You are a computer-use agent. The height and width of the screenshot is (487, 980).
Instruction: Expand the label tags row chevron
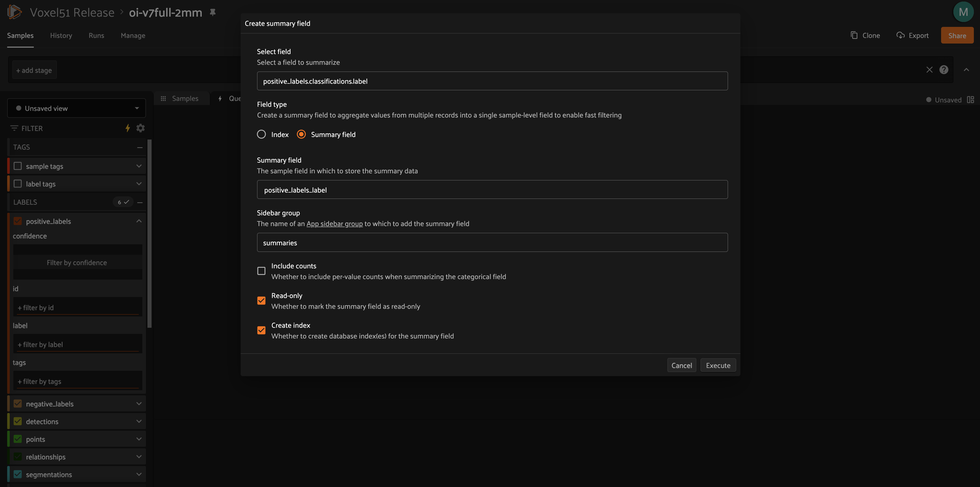point(139,184)
